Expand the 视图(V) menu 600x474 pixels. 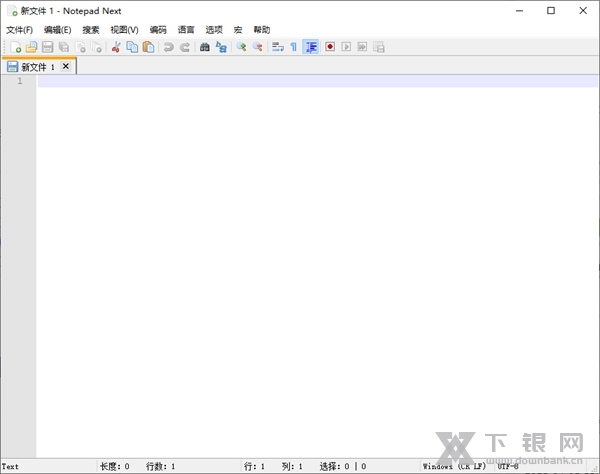tap(125, 30)
